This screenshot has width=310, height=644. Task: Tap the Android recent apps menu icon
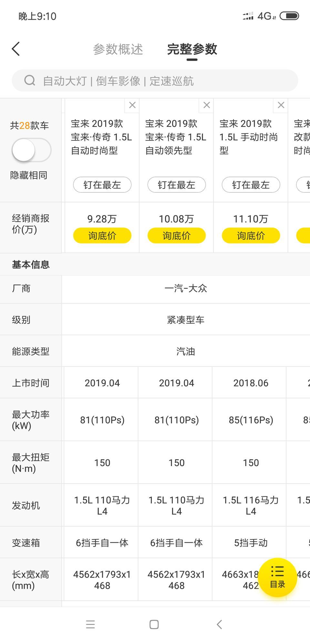[90, 624]
